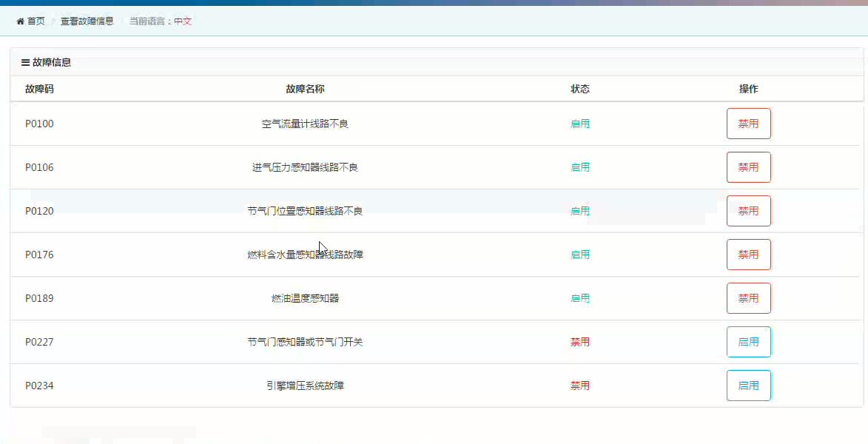Click the 启用 status of P0106
868x444 pixels.
[x=580, y=168]
